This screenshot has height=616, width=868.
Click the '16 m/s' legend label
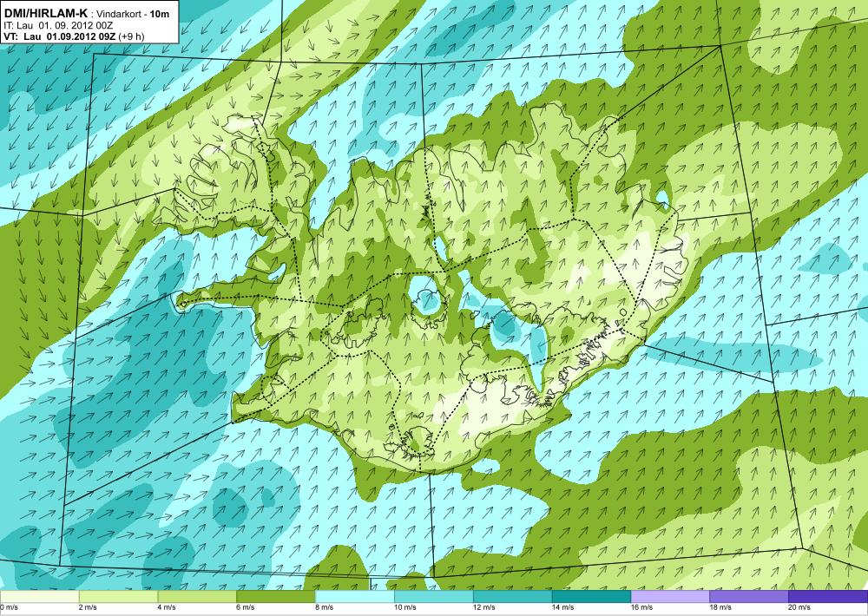[643, 607]
